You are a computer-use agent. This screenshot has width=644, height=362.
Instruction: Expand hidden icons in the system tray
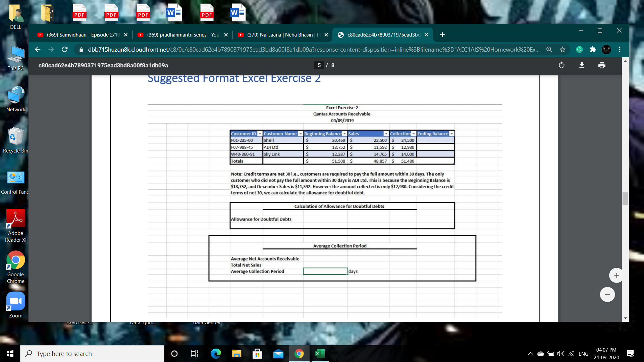(x=531, y=353)
